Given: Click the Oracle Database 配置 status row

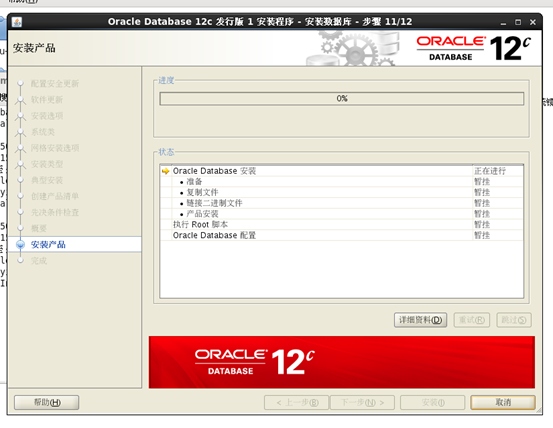Looking at the screenshot, I should 341,235.
